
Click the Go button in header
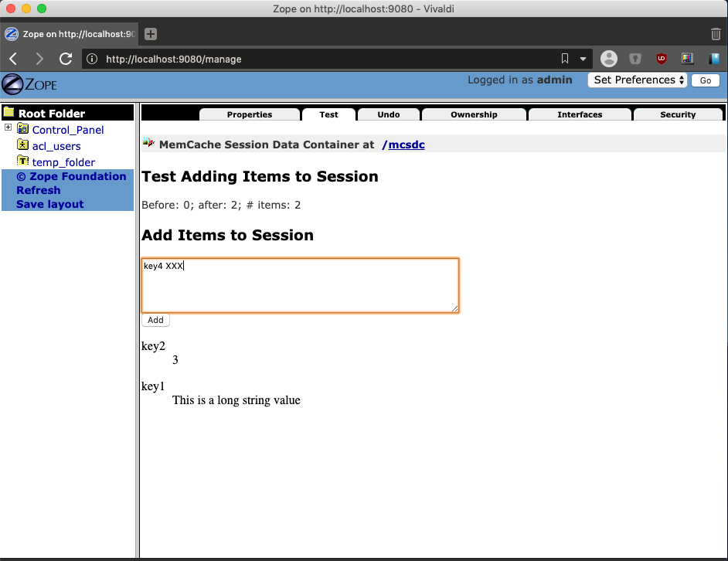tap(706, 80)
